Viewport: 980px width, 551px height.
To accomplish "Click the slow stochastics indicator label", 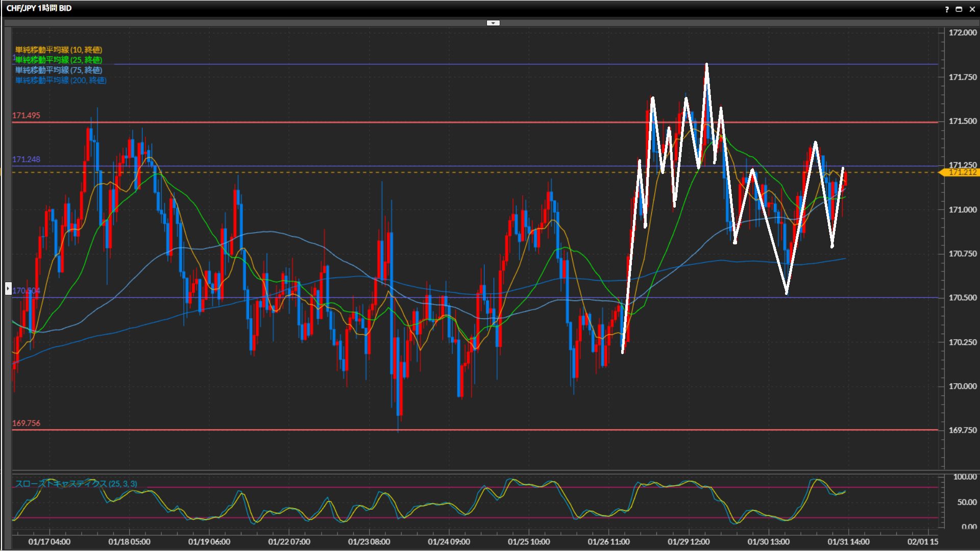I will pos(76,484).
